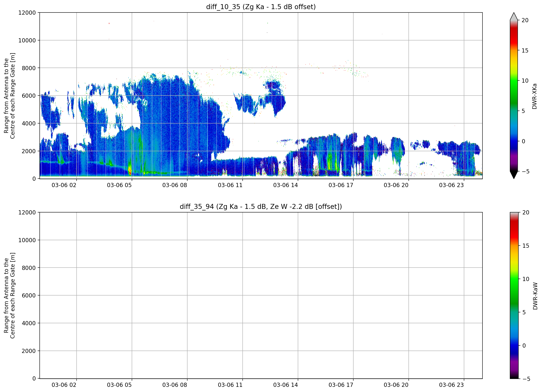Click '03-06 17' tick under diff_10_35 plot
The image size is (542, 392).
(x=341, y=185)
